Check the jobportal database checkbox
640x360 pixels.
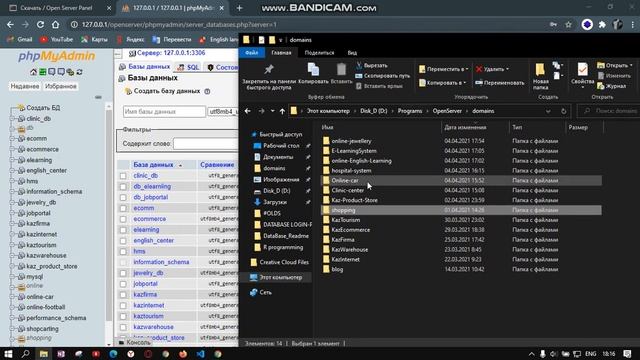123,284
